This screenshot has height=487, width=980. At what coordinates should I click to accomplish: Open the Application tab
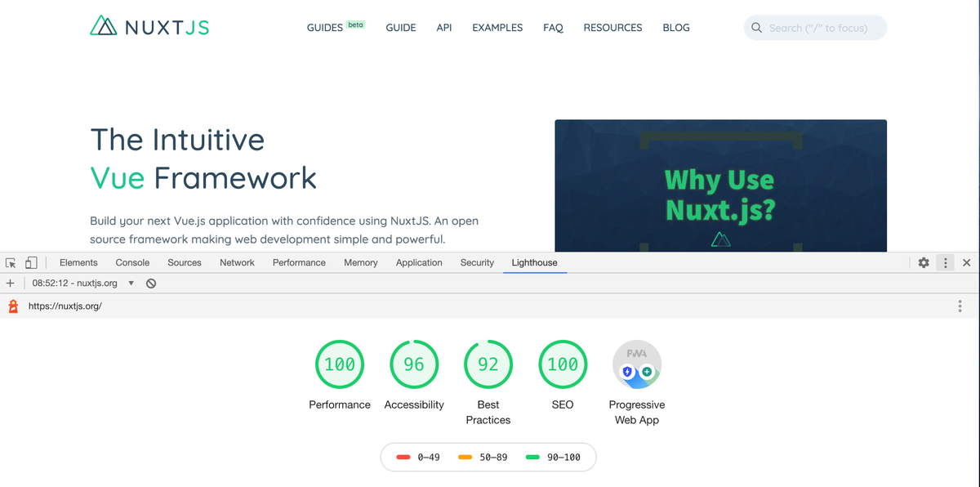(x=419, y=262)
